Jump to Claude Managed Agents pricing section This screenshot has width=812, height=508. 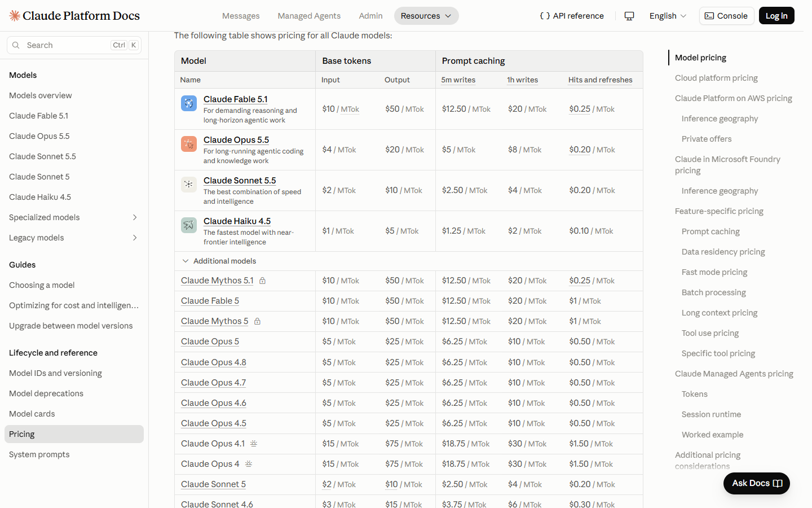[x=734, y=374]
